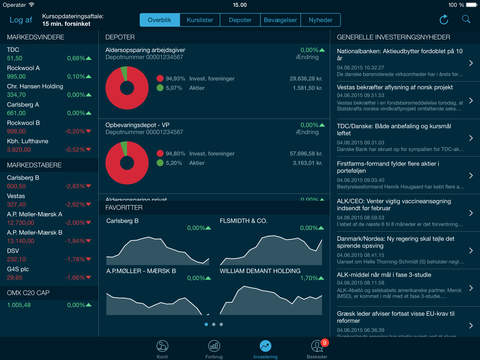Go to second favorites page dot

(x=214, y=324)
